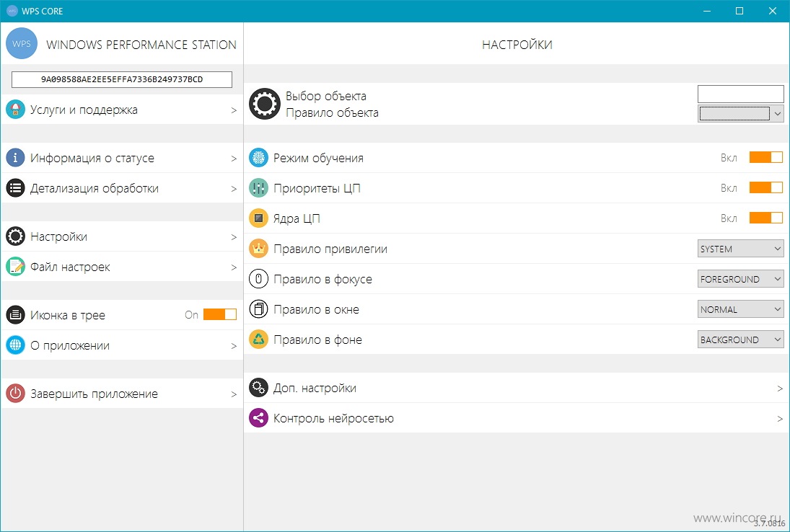Click the info icon for Информация о статусе
Viewport: 790px width, 532px height.
click(16, 158)
